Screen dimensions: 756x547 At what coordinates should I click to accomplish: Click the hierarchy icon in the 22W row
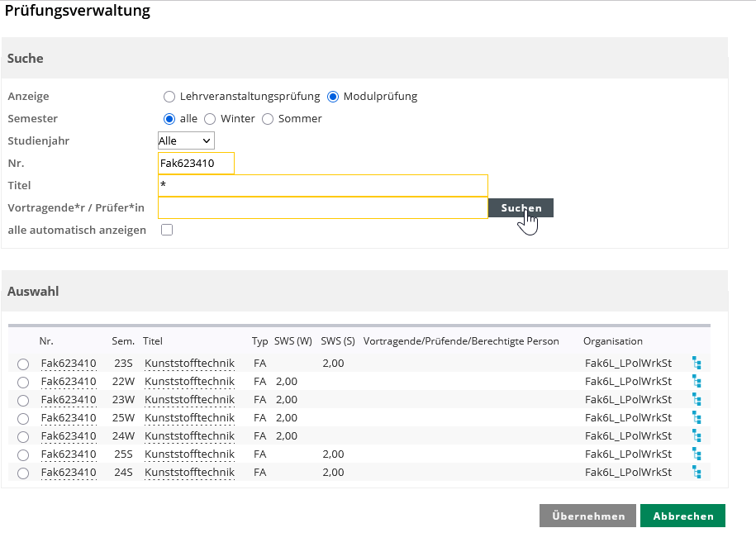697,381
